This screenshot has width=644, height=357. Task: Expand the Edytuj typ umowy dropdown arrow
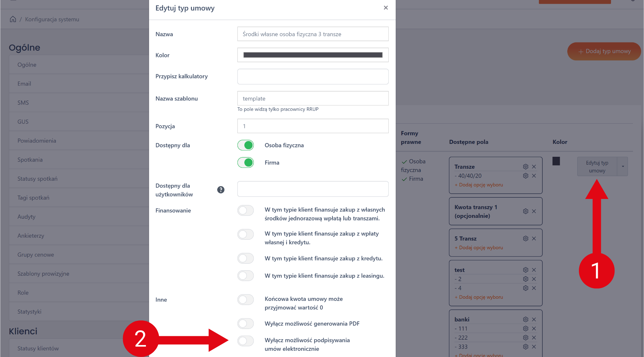tap(623, 167)
